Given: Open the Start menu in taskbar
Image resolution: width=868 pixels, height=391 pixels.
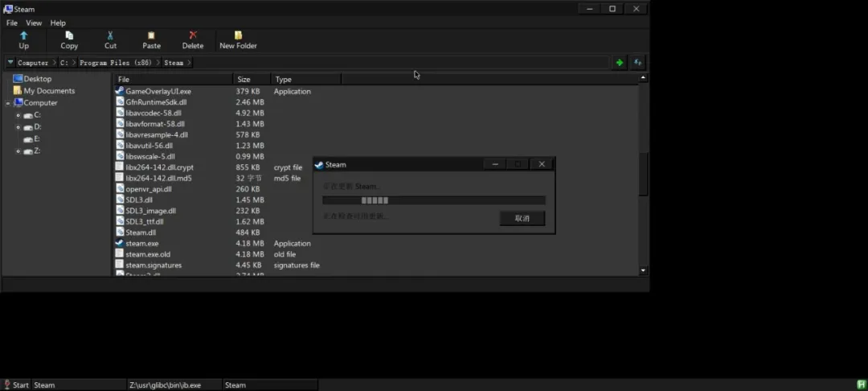Looking at the screenshot, I should click(15, 385).
